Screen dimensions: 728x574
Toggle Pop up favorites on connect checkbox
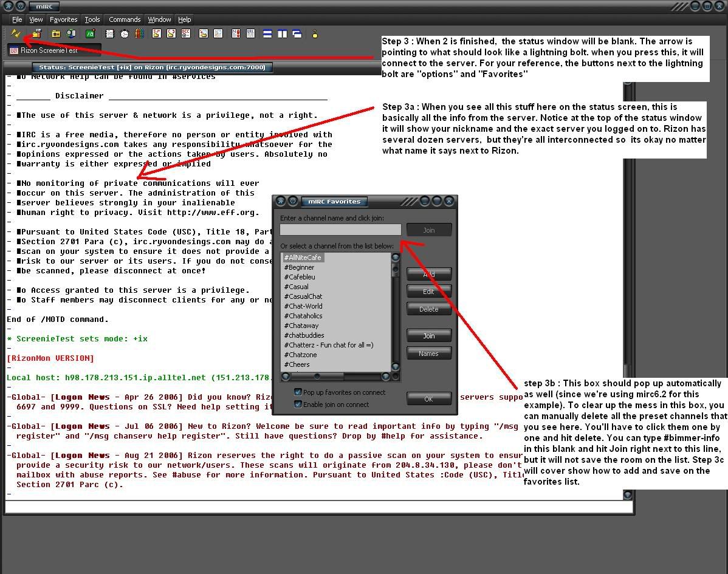(298, 392)
